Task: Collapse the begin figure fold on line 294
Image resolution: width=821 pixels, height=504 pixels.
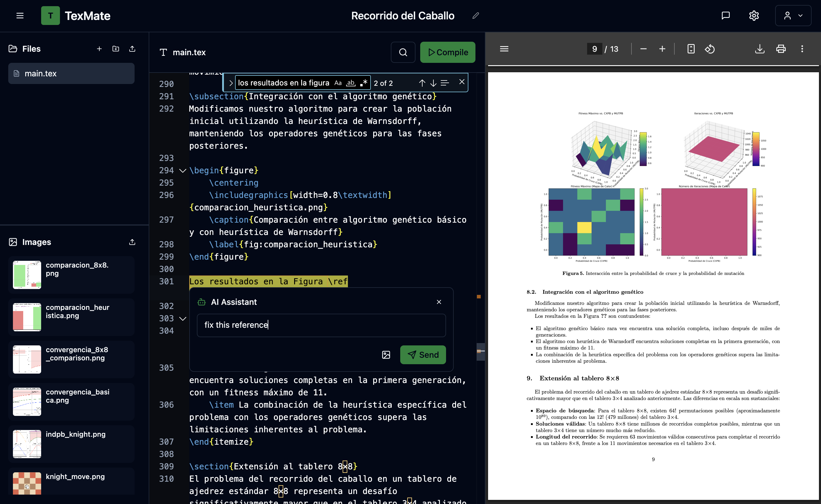Action: coord(182,171)
